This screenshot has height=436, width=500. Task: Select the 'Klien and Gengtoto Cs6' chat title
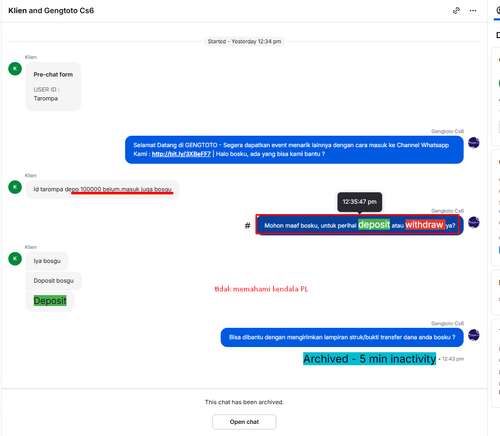tap(51, 11)
